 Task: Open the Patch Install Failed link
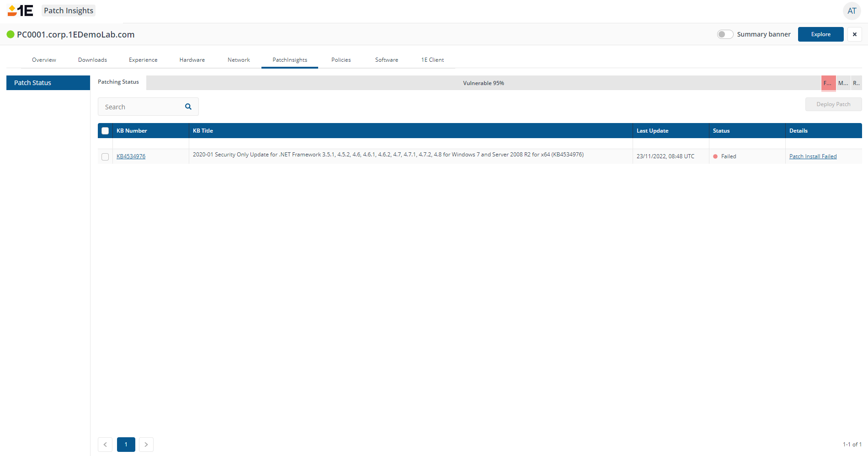813,156
